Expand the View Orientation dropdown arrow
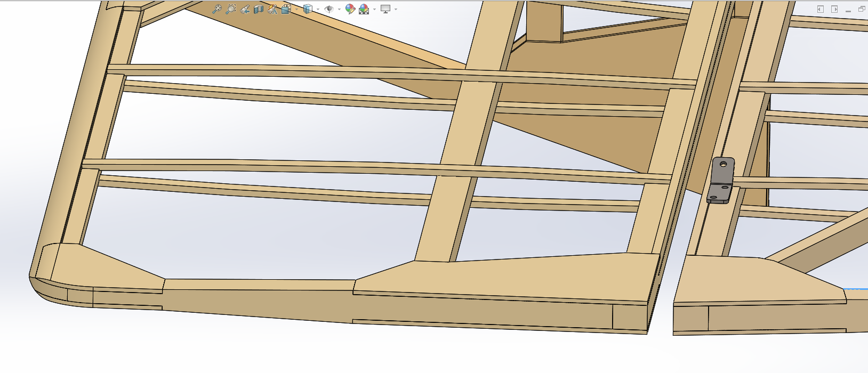The height and width of the screenshot is (373, 868). [296, 9]
